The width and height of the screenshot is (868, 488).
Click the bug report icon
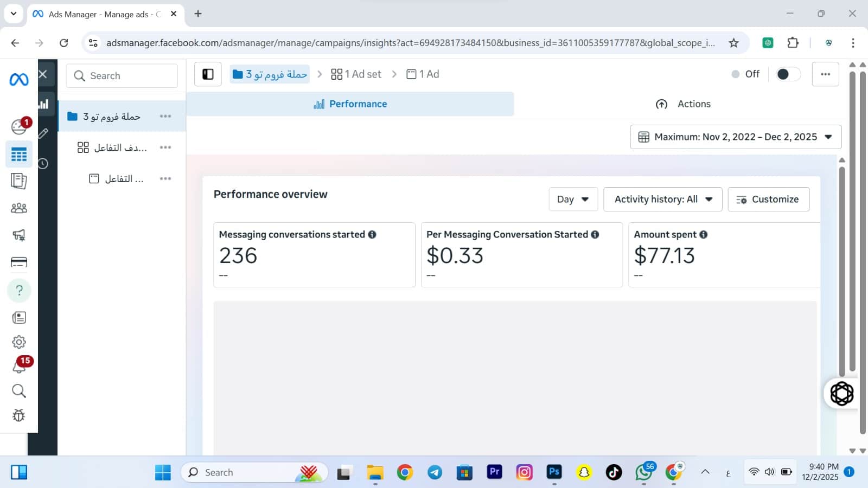(19, 415)
